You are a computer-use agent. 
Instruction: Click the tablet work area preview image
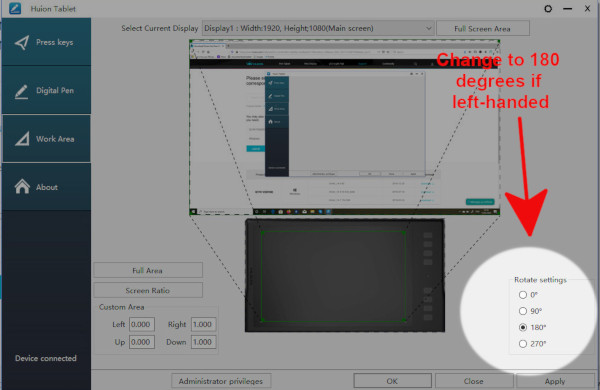(x=344, y=275)
